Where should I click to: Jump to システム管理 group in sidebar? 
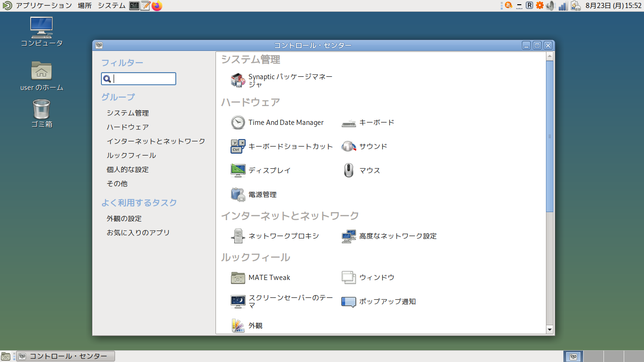(128, 113)
